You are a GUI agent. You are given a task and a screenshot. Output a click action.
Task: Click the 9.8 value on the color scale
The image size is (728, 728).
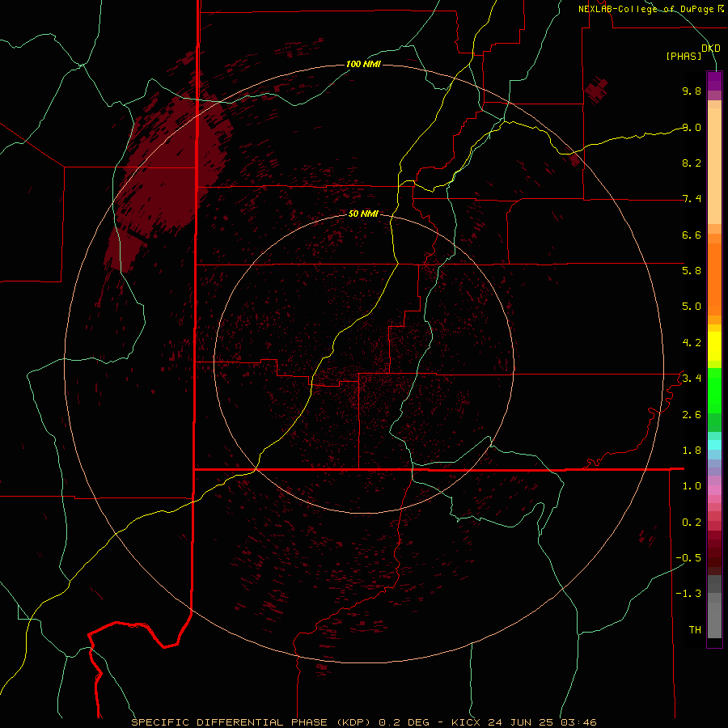pos(692,91)
